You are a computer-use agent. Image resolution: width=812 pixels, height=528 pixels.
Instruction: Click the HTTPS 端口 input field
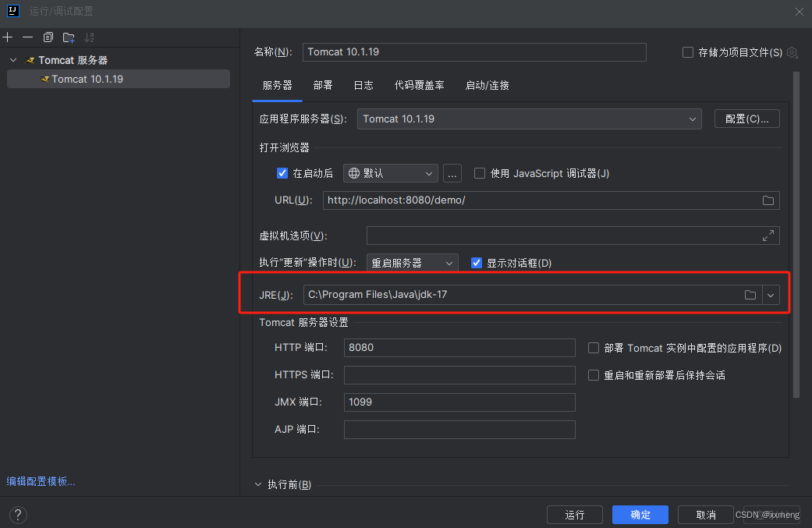(459, 375)
